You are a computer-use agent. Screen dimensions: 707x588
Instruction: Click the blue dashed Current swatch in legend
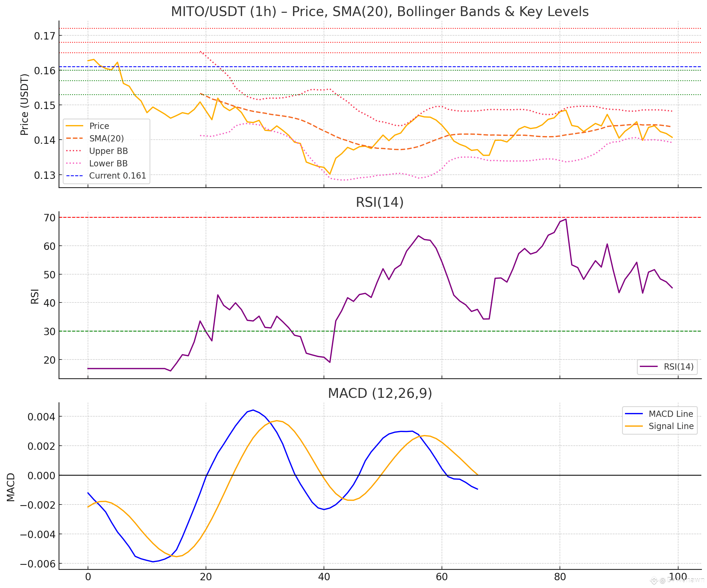pos(74,176)
